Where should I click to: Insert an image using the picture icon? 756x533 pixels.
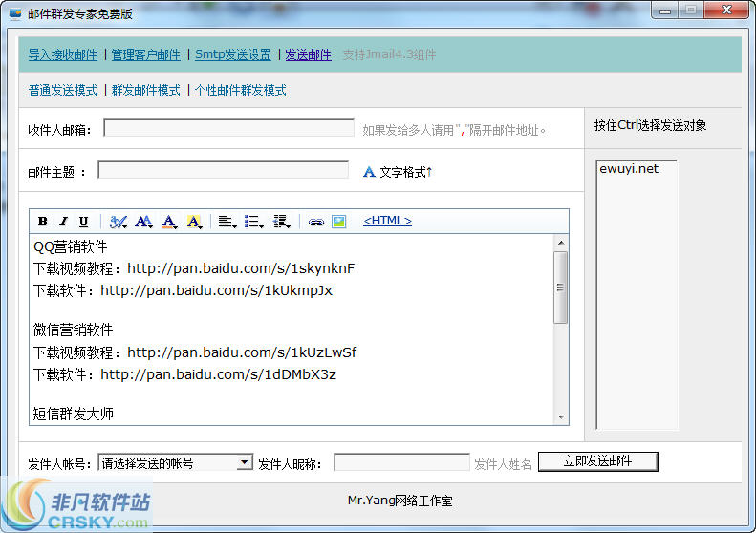coord(339,222)
